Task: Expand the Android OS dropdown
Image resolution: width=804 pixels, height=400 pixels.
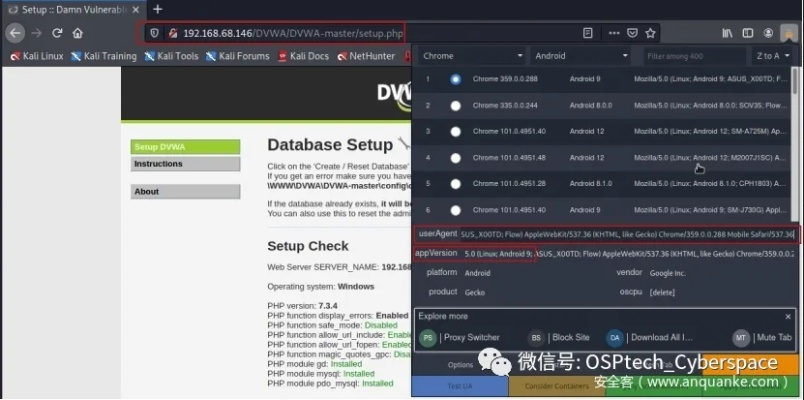Action: coord(582,56)
